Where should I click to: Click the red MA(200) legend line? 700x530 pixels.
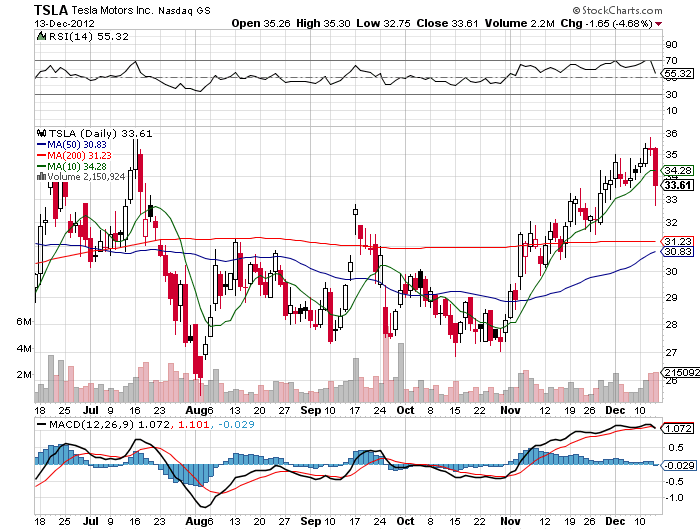pos(42,155)
